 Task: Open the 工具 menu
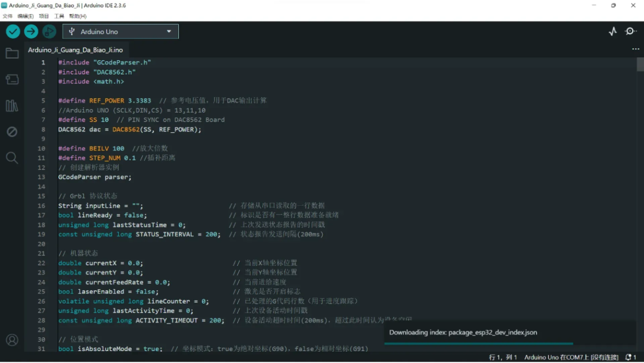[x=59, y=17]
